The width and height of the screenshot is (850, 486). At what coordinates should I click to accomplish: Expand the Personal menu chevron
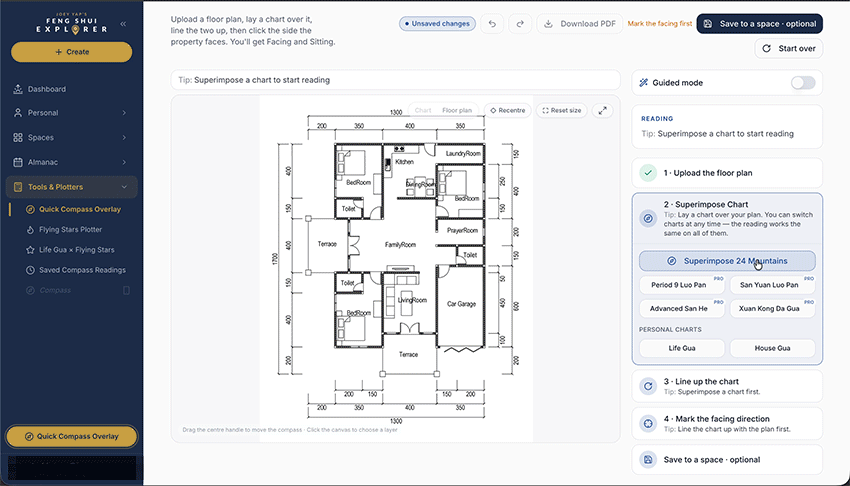[124, 113]
